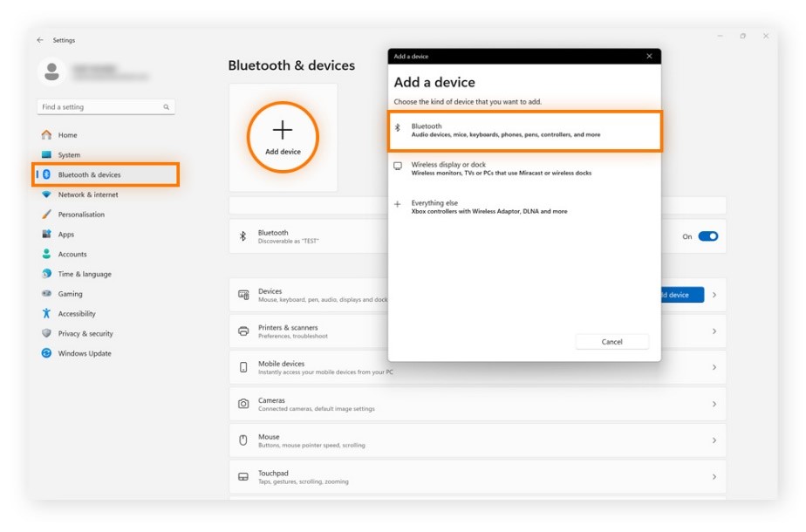
Task: Select Network & internet in sidebar
Action: coord(106,194)
